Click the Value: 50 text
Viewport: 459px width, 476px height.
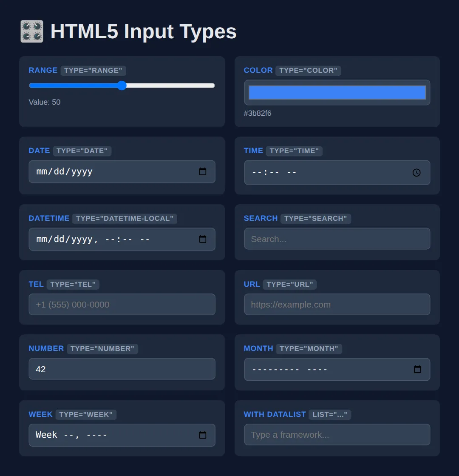(45, 102)
